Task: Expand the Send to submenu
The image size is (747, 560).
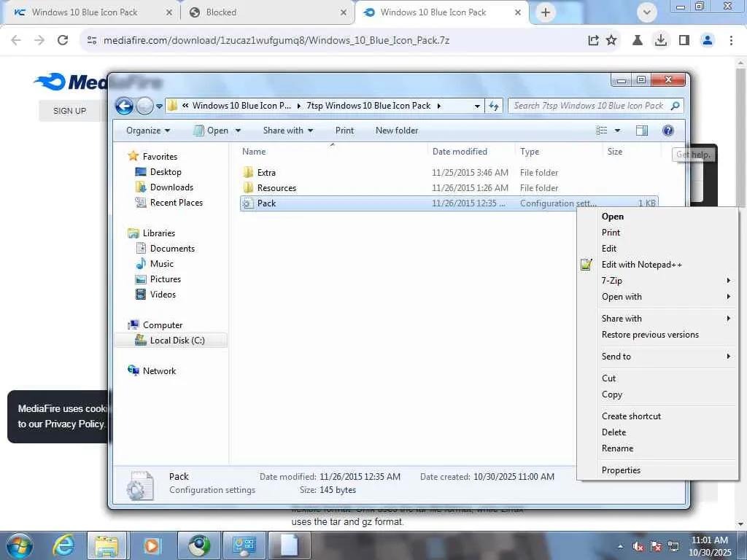Action: (657, 357)
